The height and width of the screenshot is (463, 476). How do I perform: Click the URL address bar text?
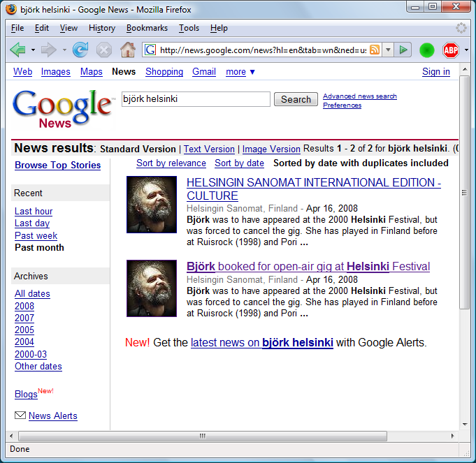tap(263, 50)
